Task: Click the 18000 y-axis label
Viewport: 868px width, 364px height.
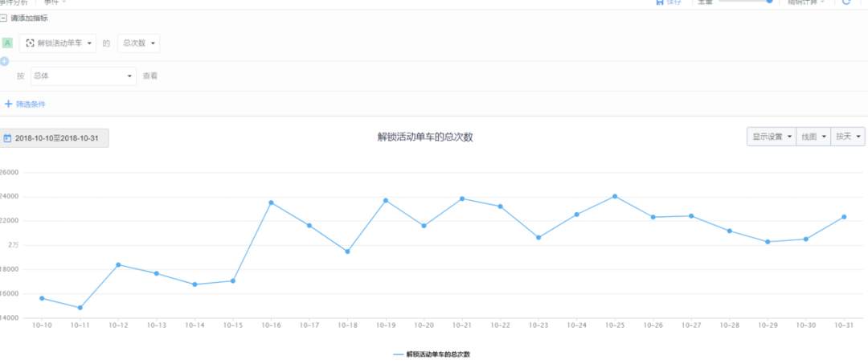Action: coord(8,269)
